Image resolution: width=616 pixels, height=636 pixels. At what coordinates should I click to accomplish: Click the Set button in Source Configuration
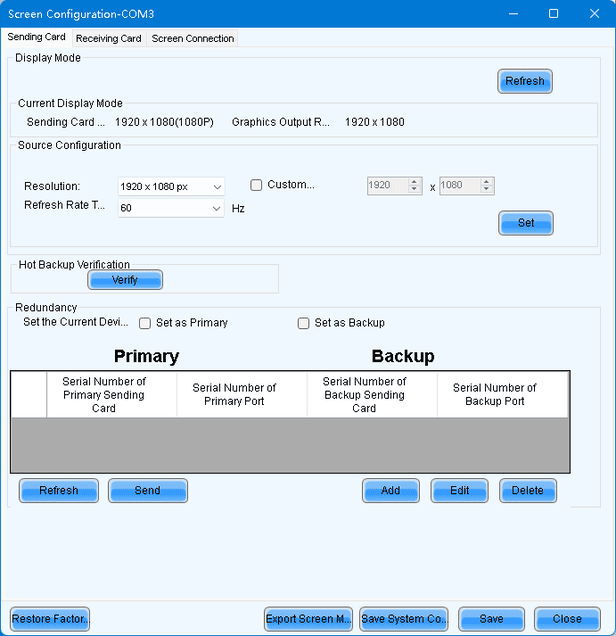[526, 223]
